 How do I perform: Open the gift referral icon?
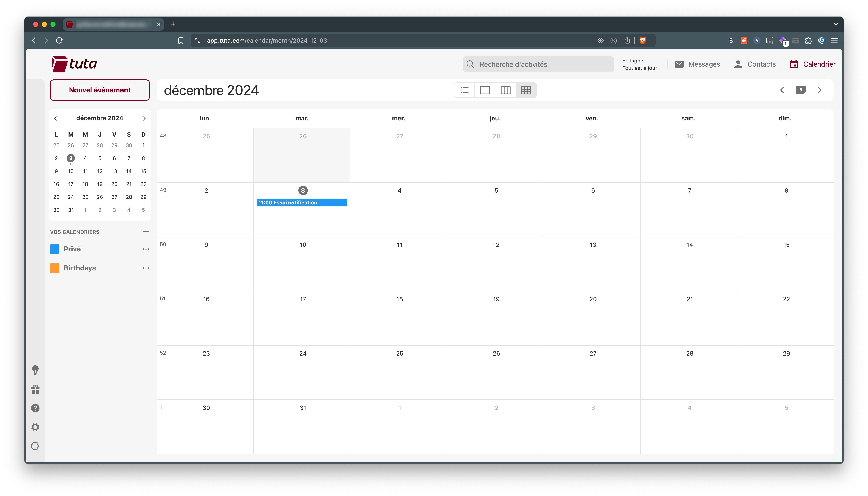[x=35, y=389]
